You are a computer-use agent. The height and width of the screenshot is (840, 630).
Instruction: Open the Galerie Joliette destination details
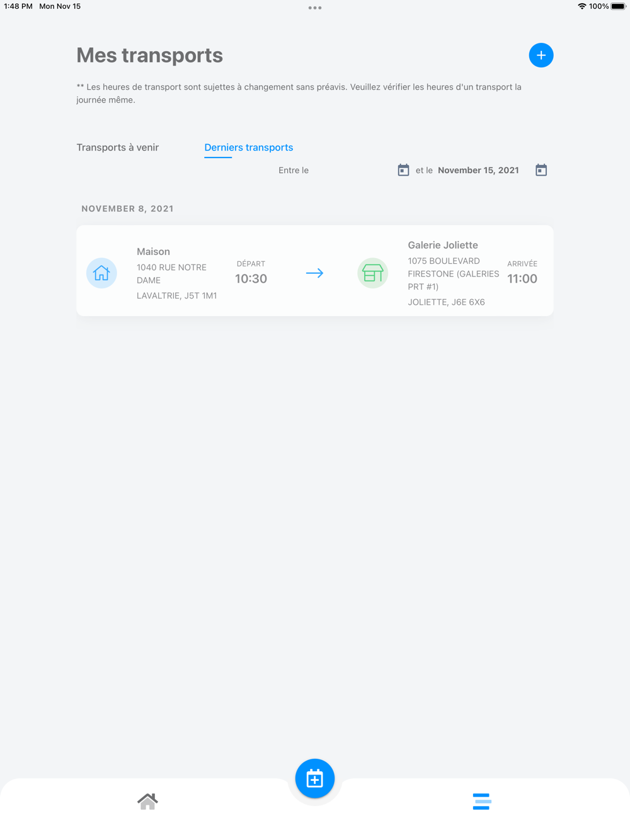454,273
